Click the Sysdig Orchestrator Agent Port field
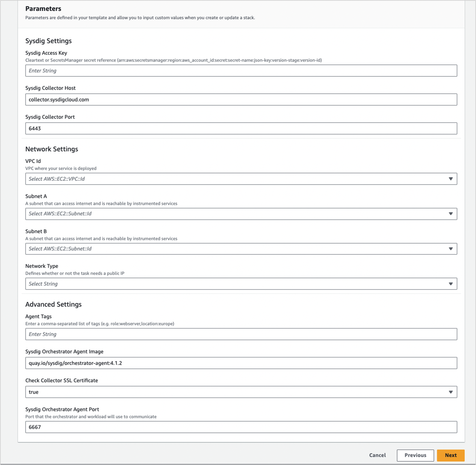 (241, 427)
